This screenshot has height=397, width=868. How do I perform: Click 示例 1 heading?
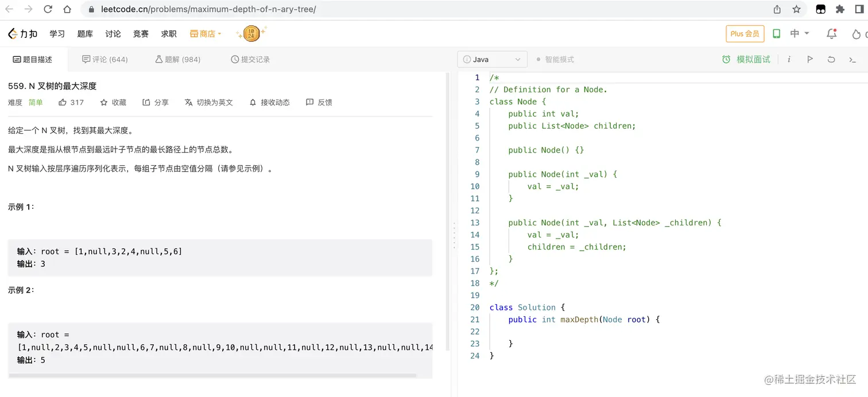[x=21, y=207]
